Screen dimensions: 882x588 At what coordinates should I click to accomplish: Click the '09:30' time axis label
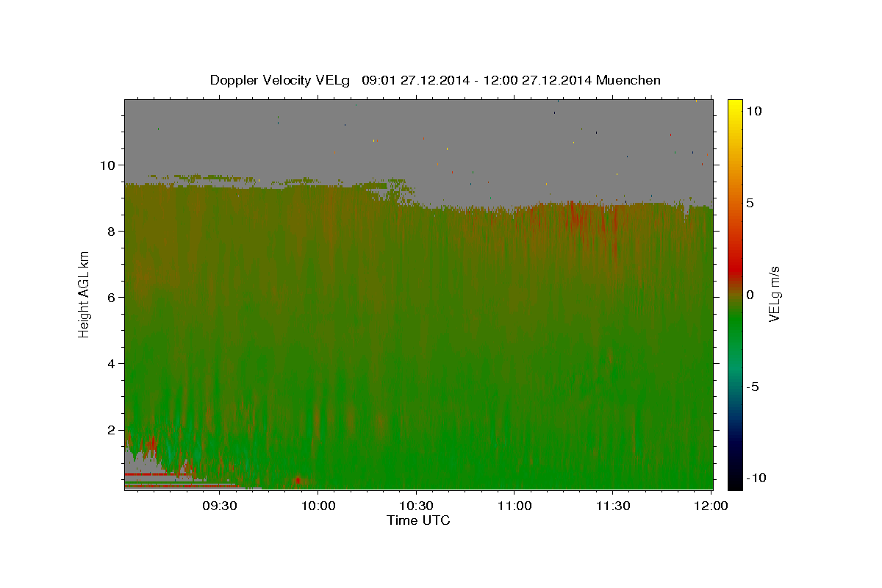click(x=220, y=506)
